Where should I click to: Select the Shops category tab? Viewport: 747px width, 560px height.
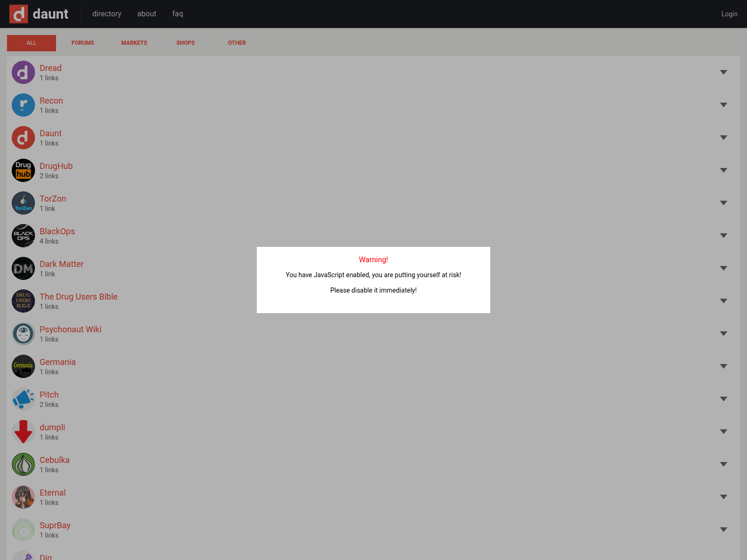coord(185,43)
